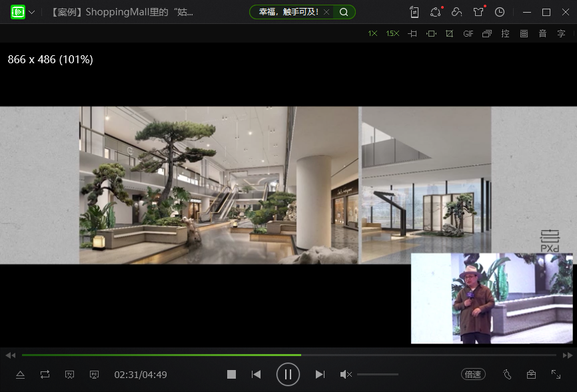Adjust the volume slider
The width and height of the screenshot is (577, 392).
(x=378, y=374)
